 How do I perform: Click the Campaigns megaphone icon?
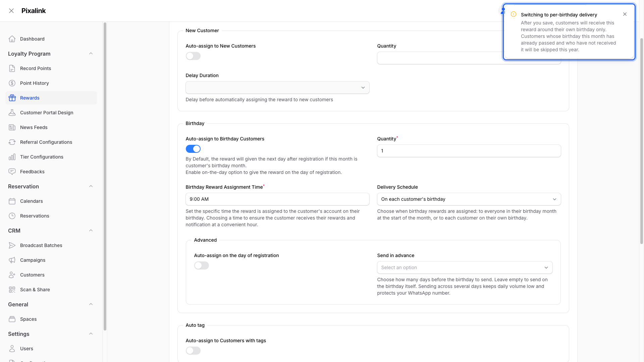click(x=12, y=260)
